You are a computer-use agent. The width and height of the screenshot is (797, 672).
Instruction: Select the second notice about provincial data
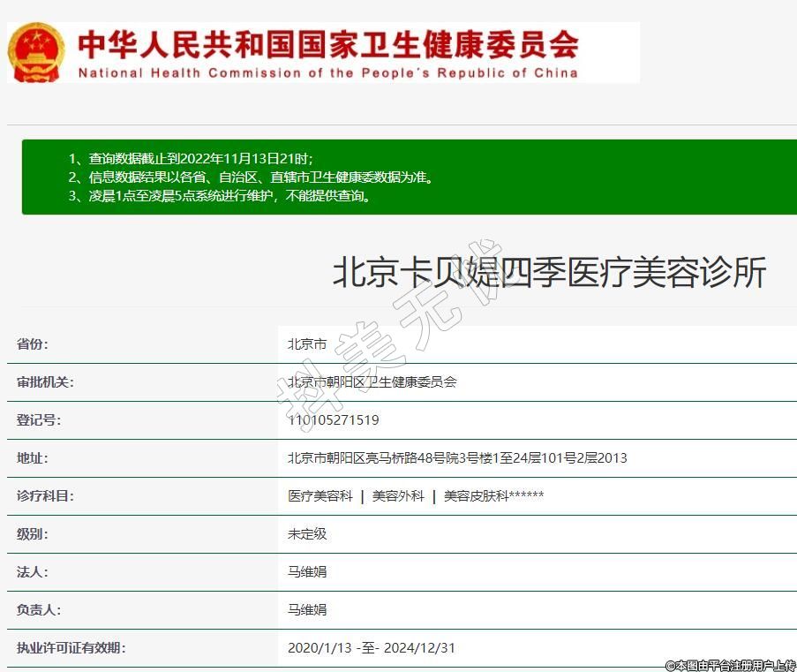coord(251,177)
